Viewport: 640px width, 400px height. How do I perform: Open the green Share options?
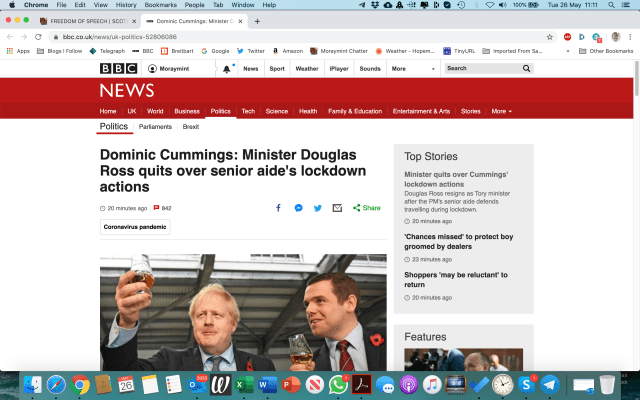(366, 208)
